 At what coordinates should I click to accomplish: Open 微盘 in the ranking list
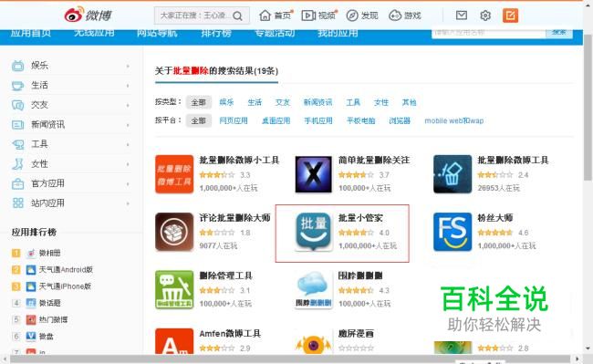[x=47, y=337]
